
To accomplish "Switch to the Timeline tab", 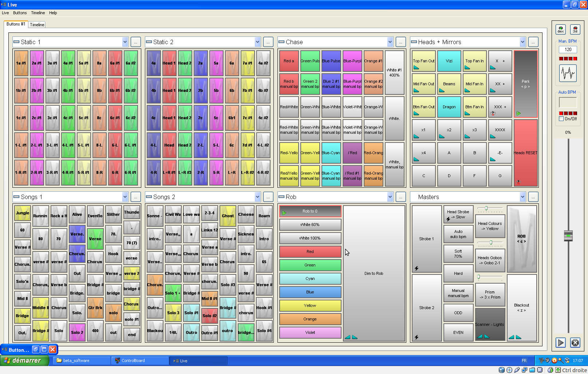I will 37,25.
